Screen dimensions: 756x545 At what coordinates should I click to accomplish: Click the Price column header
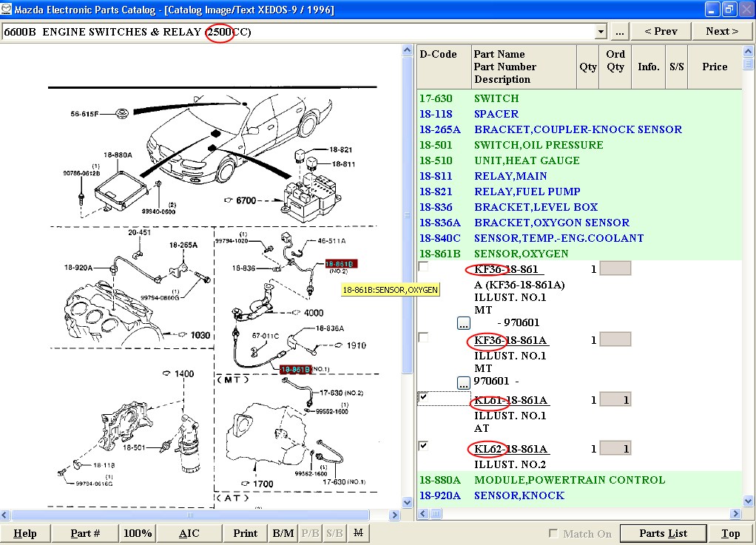pos(715,67)
